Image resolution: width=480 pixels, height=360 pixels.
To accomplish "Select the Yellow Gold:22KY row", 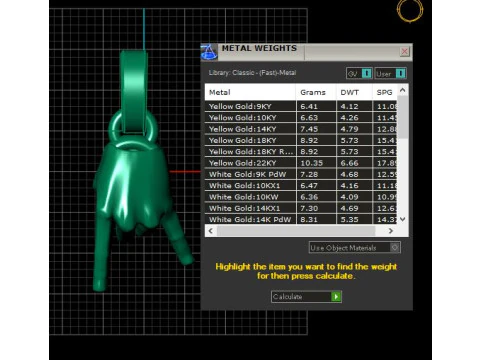I will tap(301, 163).
